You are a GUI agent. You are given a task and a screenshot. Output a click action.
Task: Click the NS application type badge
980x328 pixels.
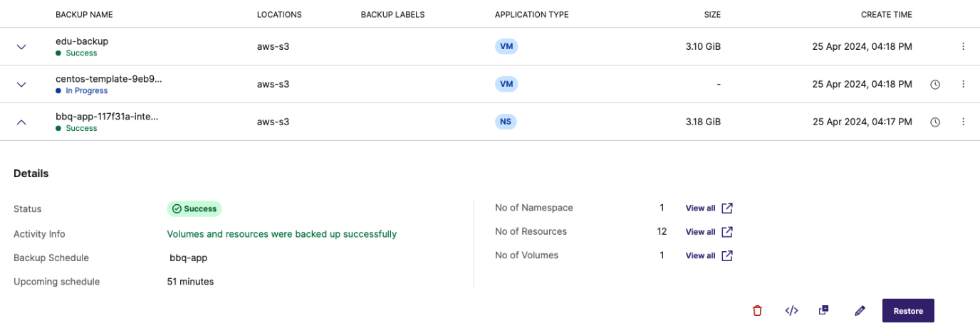[506, 122]
